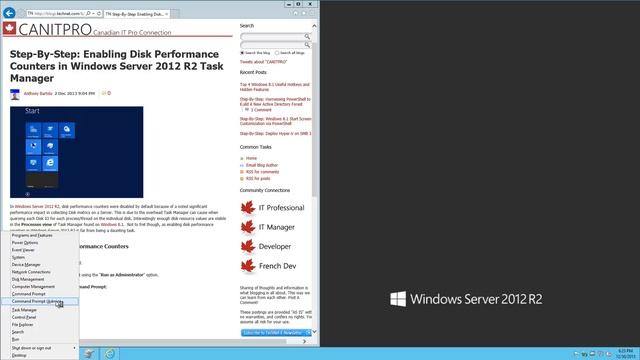Launch Command Prompt (Admin) from the menu
This screenshot has height=360, width=640.
tap(40, 301)
